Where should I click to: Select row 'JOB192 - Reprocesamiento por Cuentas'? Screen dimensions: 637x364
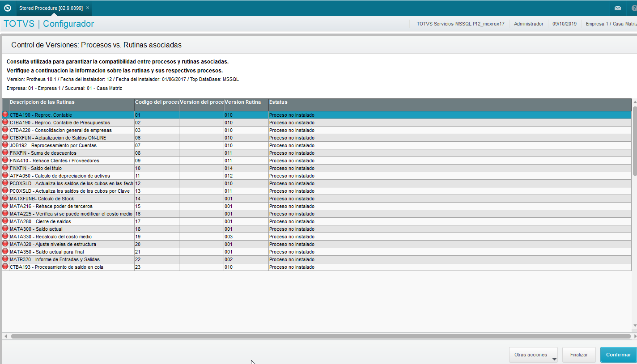point(317,145)
